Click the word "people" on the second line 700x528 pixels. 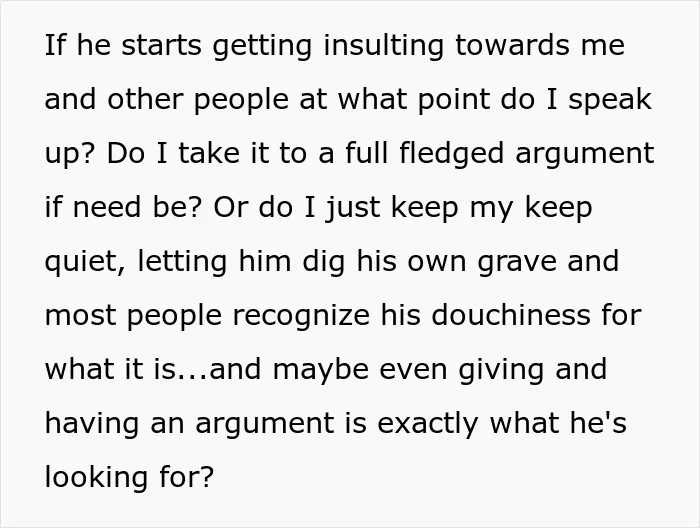tap(242, 100)
